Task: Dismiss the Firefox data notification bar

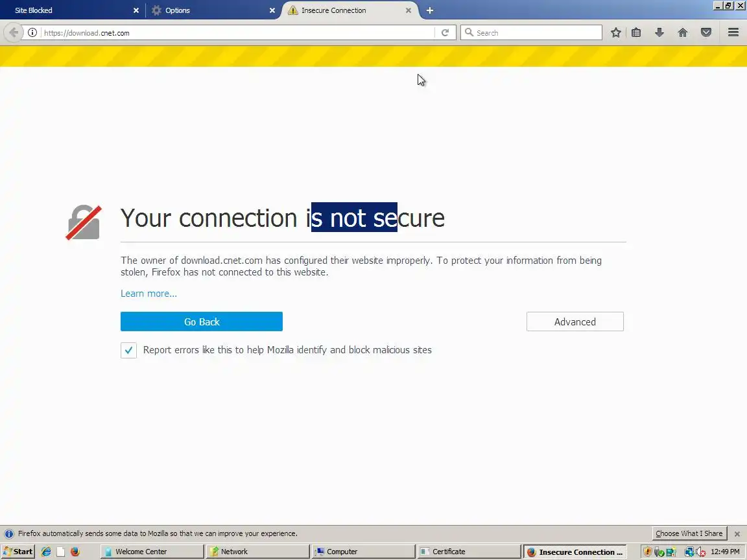Action: pos(737,534)
